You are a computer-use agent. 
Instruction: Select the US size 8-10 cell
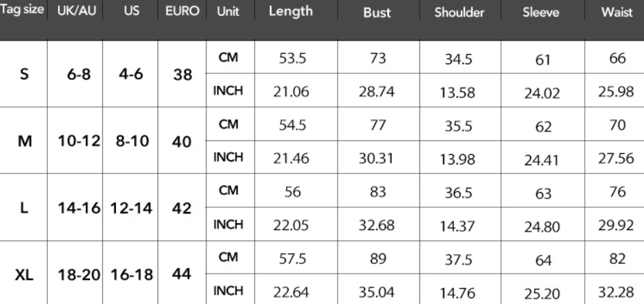tap(129, 141)
